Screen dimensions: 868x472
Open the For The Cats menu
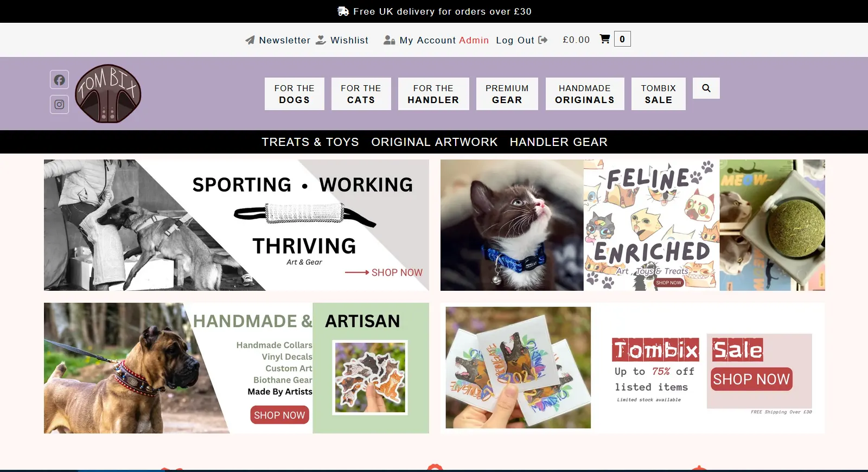(361, 94)
